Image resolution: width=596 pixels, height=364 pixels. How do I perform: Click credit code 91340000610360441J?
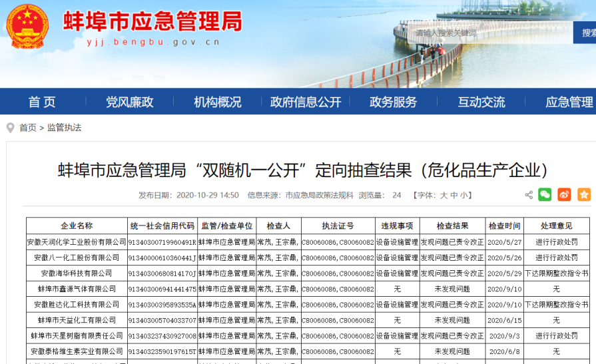(162, 258)
